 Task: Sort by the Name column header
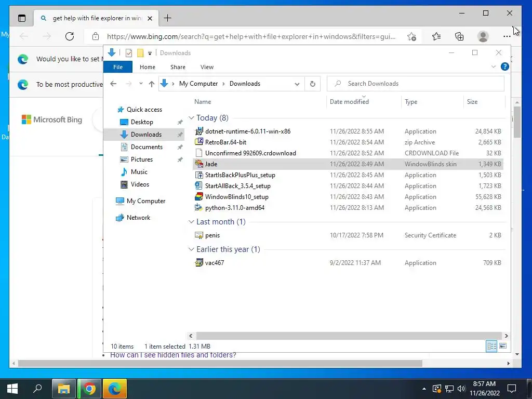click(x=203, y=102)
